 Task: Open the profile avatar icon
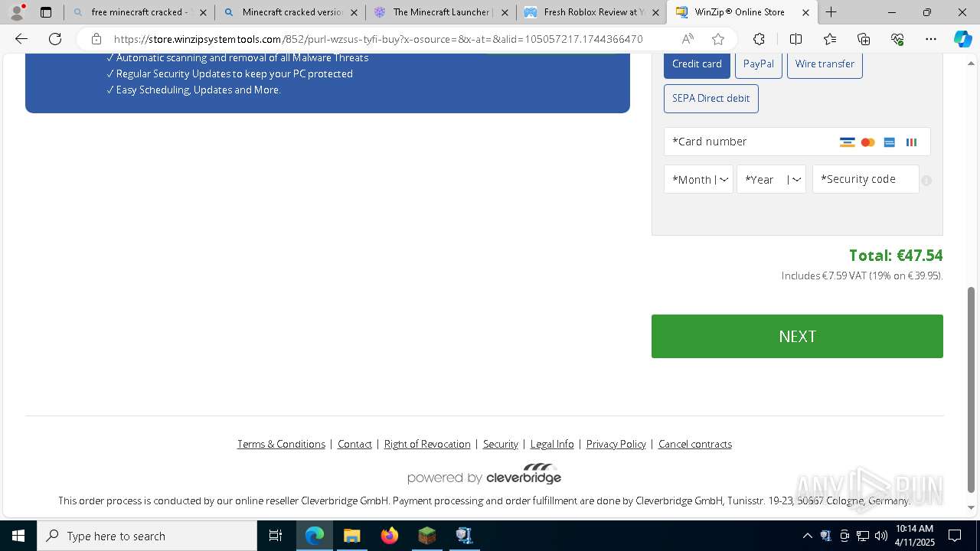(x=16, y=12)
